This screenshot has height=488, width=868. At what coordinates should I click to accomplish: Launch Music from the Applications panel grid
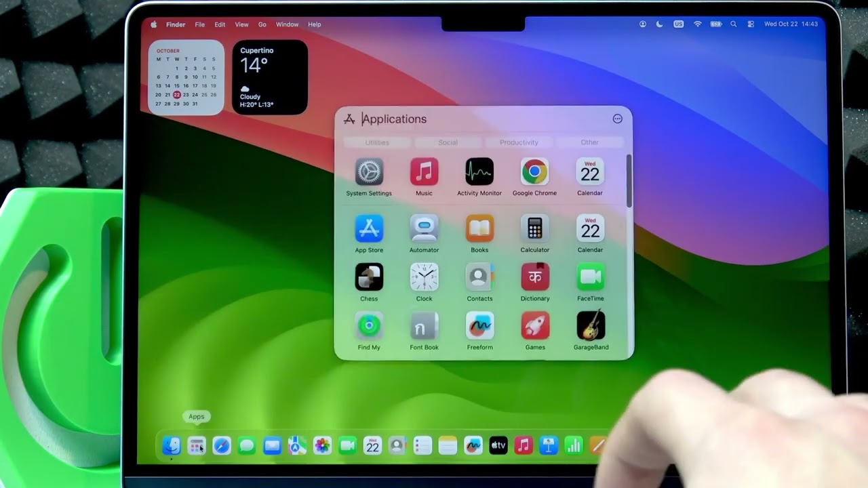coord(424,172)
